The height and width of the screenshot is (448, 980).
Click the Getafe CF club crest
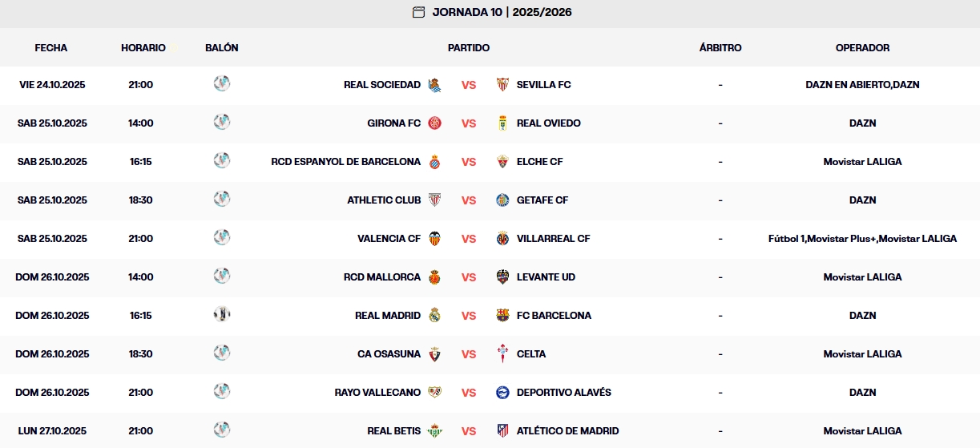point(502,200)
